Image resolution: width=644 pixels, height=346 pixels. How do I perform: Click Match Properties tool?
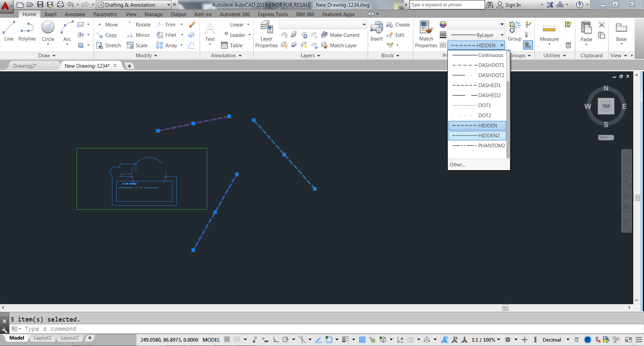point(426,34)
